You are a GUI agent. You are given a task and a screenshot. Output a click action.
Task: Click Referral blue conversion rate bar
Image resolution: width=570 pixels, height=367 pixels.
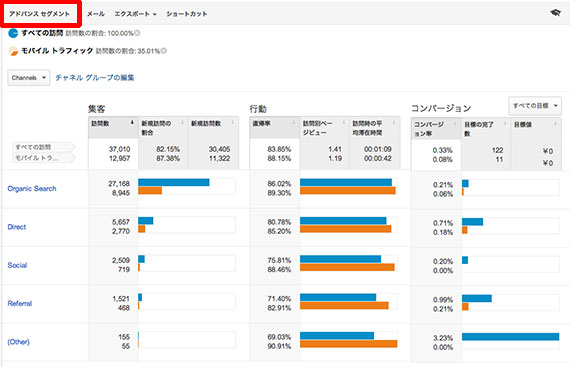point(477,298)
